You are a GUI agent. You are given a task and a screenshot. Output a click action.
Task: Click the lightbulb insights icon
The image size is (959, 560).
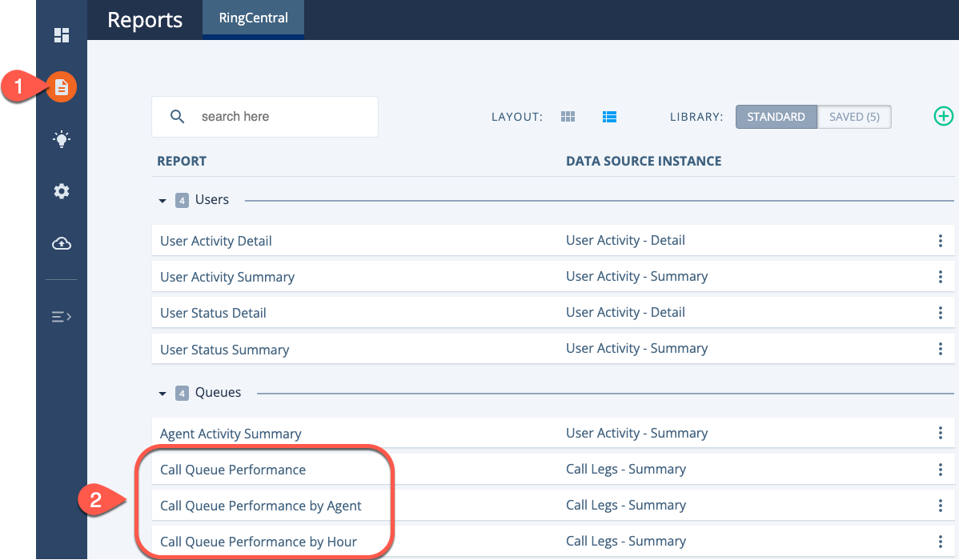tap(62, 139)
